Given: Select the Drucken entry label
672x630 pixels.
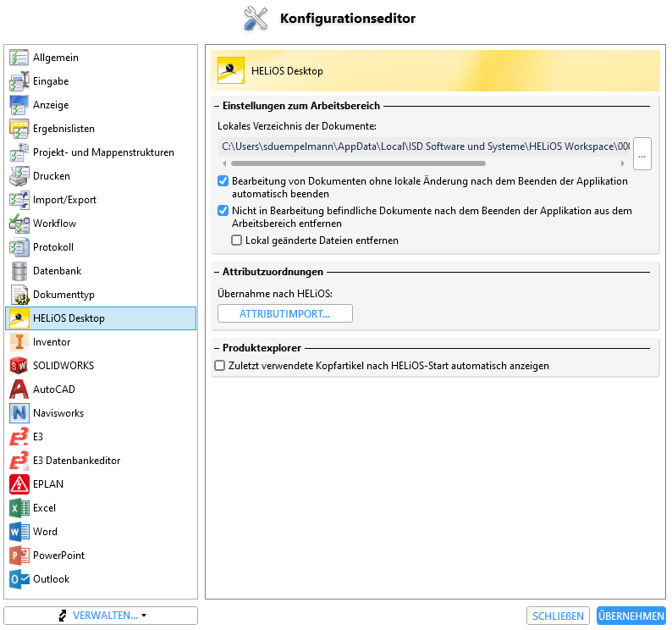Looking at the screenshot, I should (x=52, y=176).
